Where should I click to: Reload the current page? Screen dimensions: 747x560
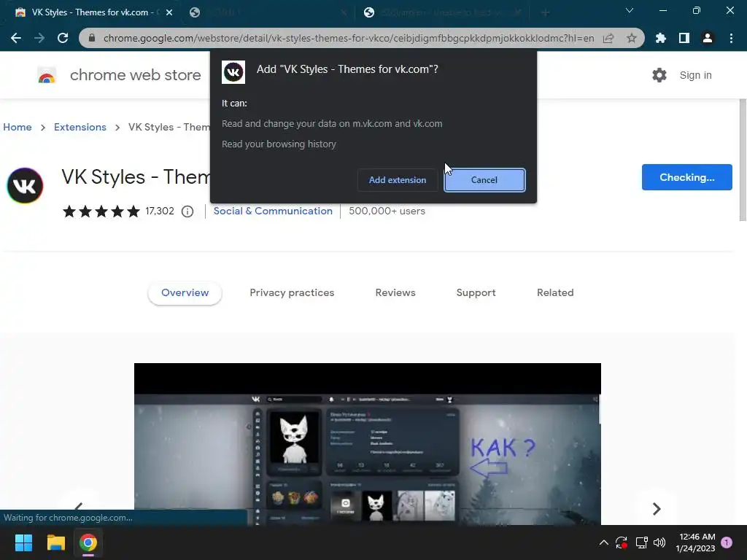point(63,38)
